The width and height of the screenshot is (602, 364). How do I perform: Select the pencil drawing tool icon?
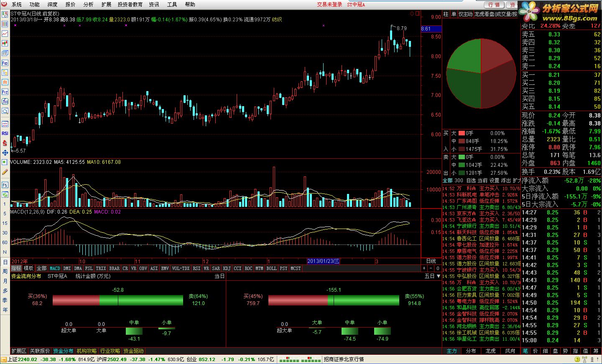tap(5, 172)
